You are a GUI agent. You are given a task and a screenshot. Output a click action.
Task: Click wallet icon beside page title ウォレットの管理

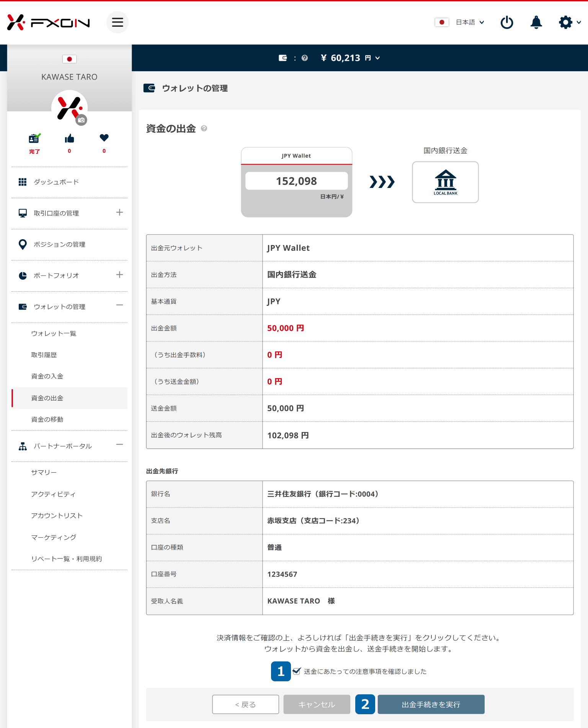point(149,88)
